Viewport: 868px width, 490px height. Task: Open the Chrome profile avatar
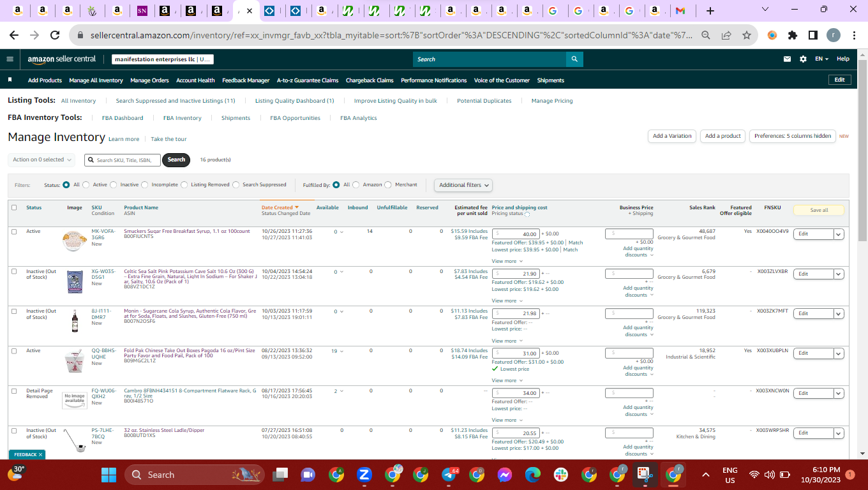click(x=834, y=36)
